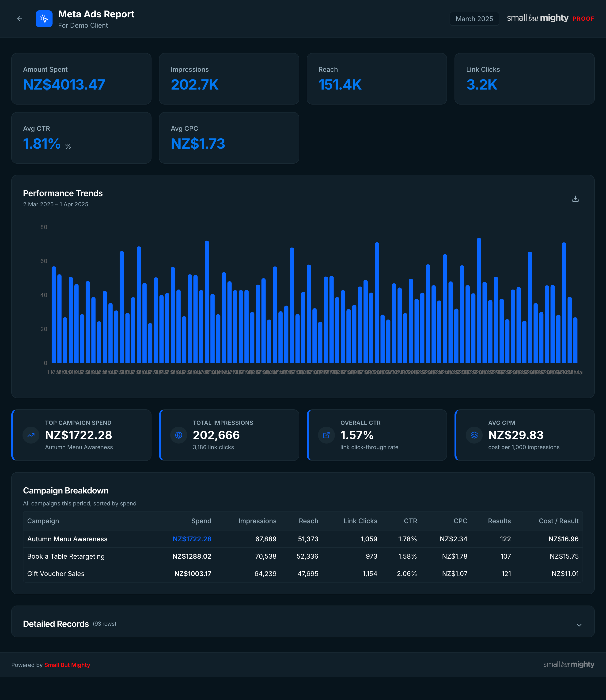Click the CTR column header
The width and height of the screenshot is (606, 700).
(410, 521)
